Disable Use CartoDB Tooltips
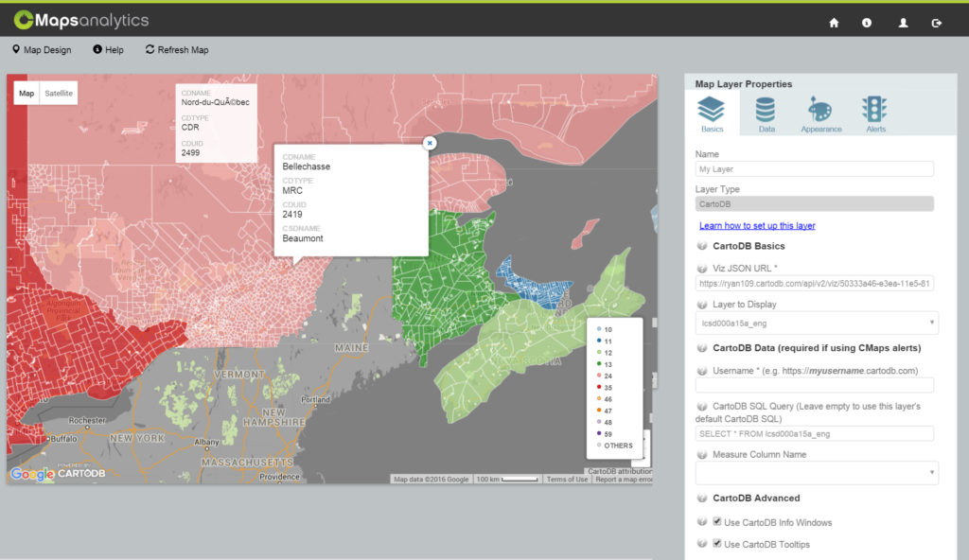The image size is (969, 560). 717,543
